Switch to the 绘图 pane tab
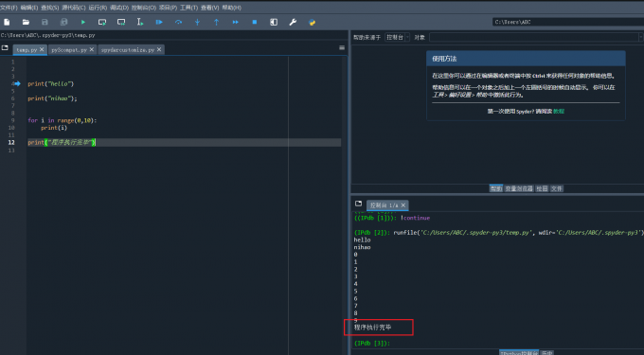Screen dimensions: 644x355 542,188
